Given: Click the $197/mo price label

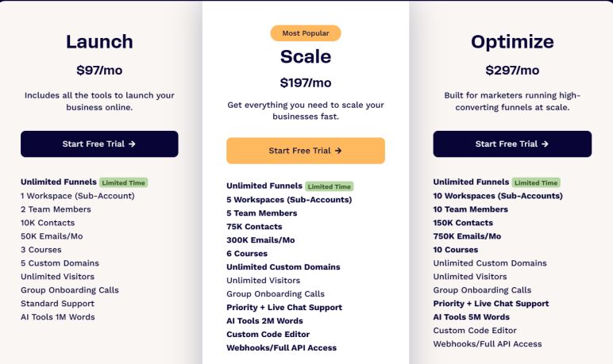Looking at the screenshot, I should click(x=306, y=82).
